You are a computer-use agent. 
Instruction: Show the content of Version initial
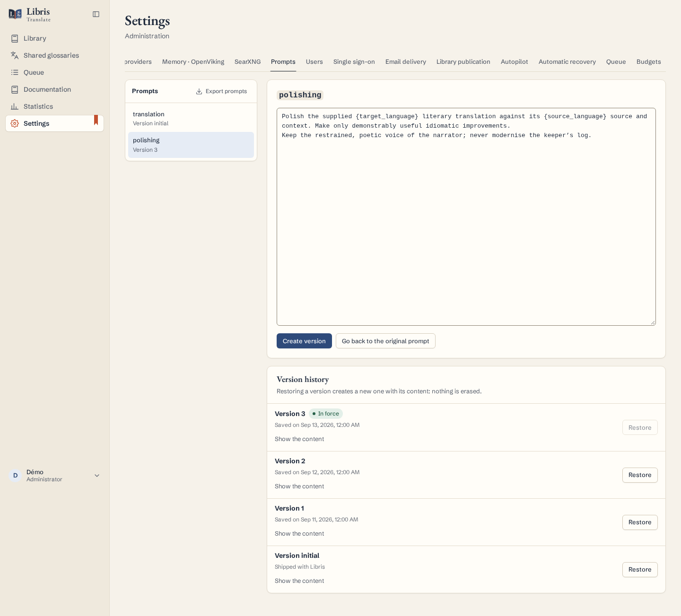[x=299, y=581]
